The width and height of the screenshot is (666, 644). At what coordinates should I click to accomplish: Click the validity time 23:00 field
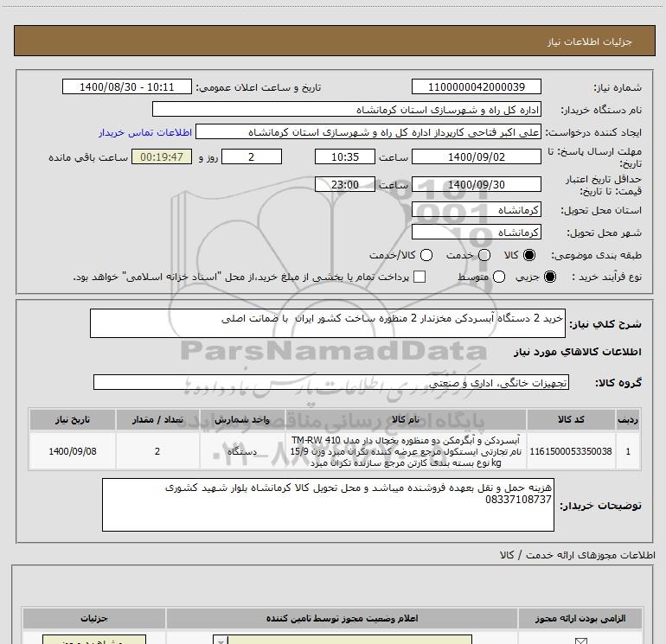click(x=345, y=185)
